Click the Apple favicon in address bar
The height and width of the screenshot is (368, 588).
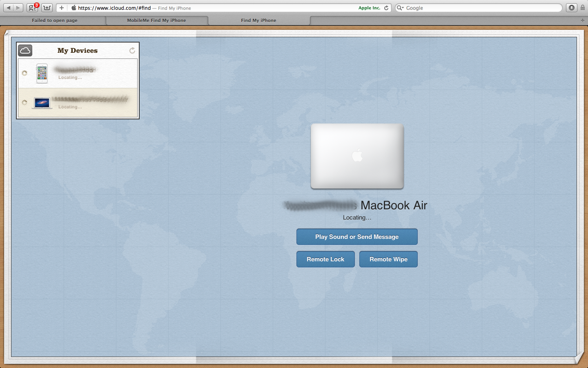(74, 8)
